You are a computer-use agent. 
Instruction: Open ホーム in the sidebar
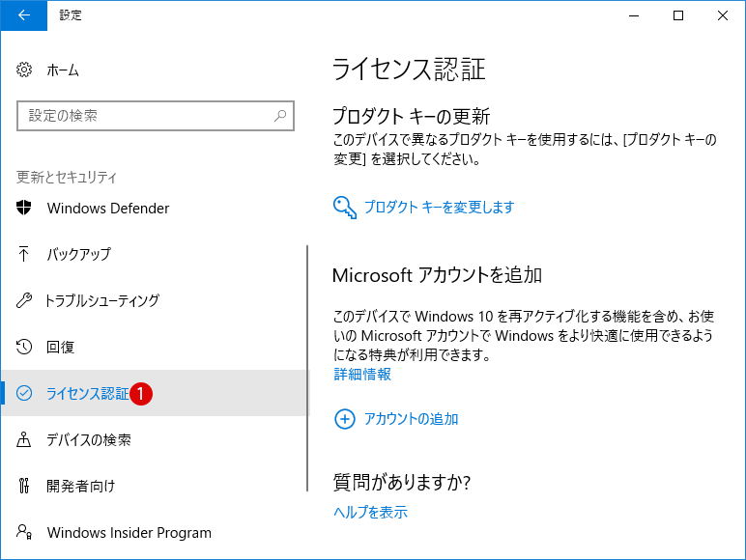pyautogui.click(x=63, y=70)
